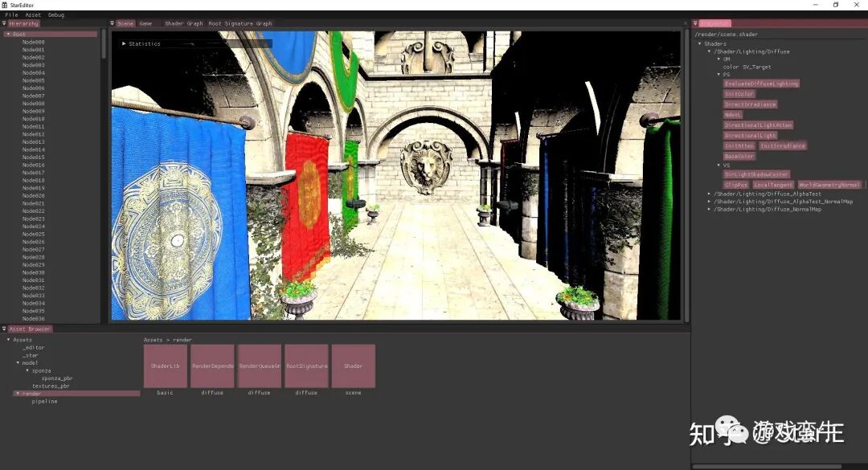Image resolution: width=868 pixels, height=470 pixels.
Task: Expand /Shader/Lighting/Diffuse_AlphaTest
Action: [709, 194]
